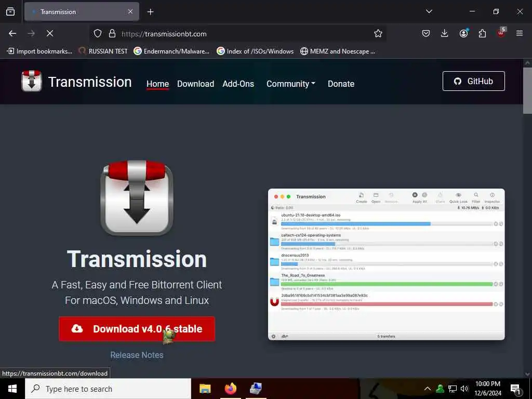The height and width of the screenshot is (399, 532).
Task: Save page to Pocket
Action: 426,33
